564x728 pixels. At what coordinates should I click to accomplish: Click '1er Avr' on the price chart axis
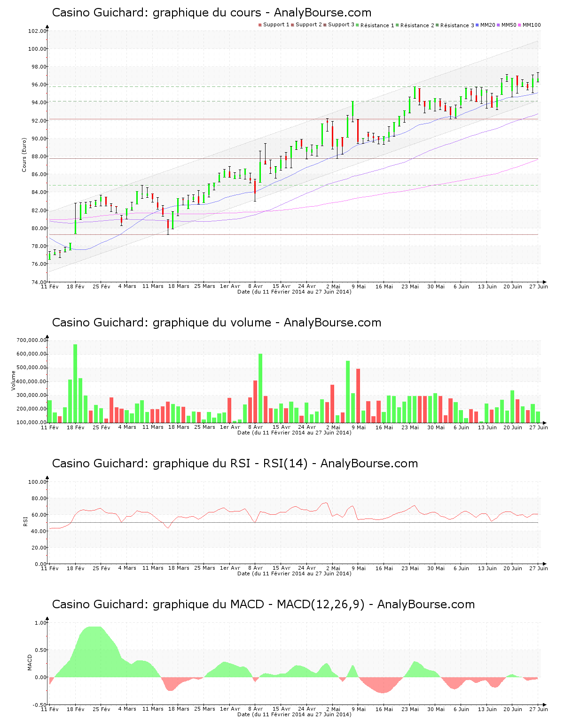(x=230, y=286)
